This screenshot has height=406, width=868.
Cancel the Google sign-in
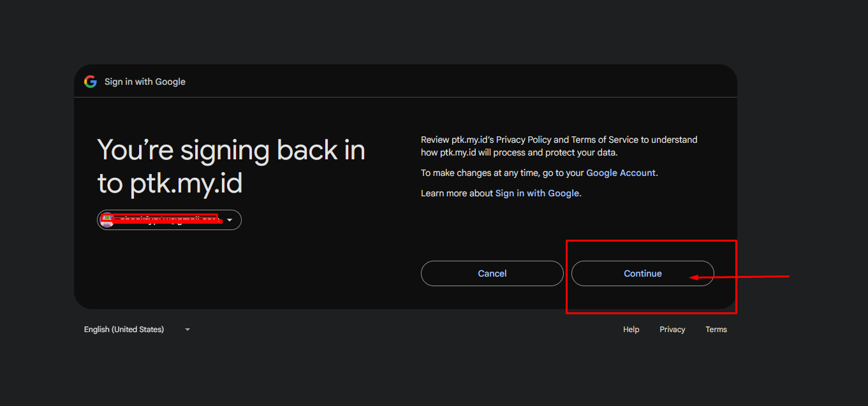click(x=492, y=273)
